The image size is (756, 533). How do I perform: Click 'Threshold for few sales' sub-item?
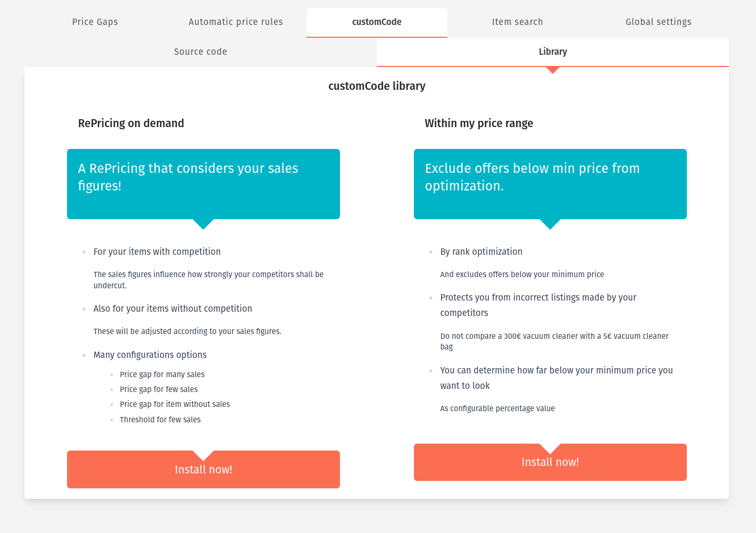[160, 420]
